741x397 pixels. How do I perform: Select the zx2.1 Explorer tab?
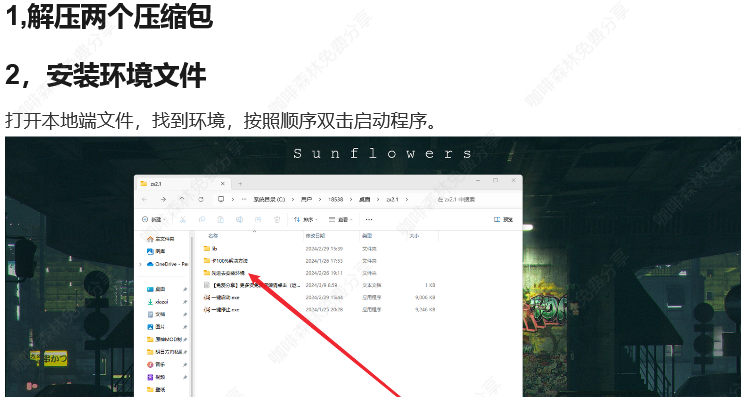pyautogui.click(x=183, y=183)
